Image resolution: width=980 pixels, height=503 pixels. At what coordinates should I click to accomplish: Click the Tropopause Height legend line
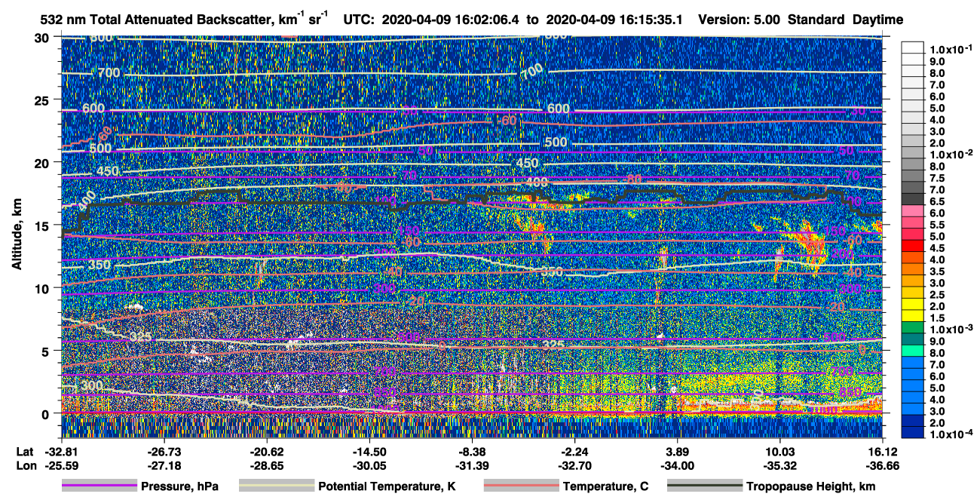pyautogui.click(x=706, y=486)
